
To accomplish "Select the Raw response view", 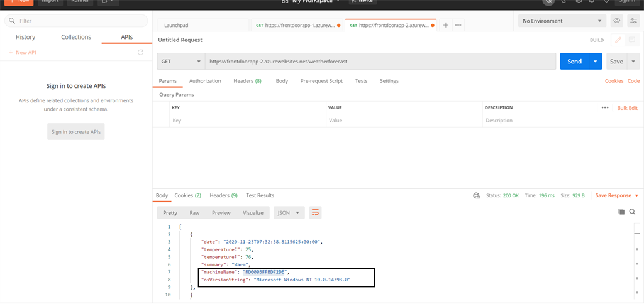I will (x=194, y=212).
